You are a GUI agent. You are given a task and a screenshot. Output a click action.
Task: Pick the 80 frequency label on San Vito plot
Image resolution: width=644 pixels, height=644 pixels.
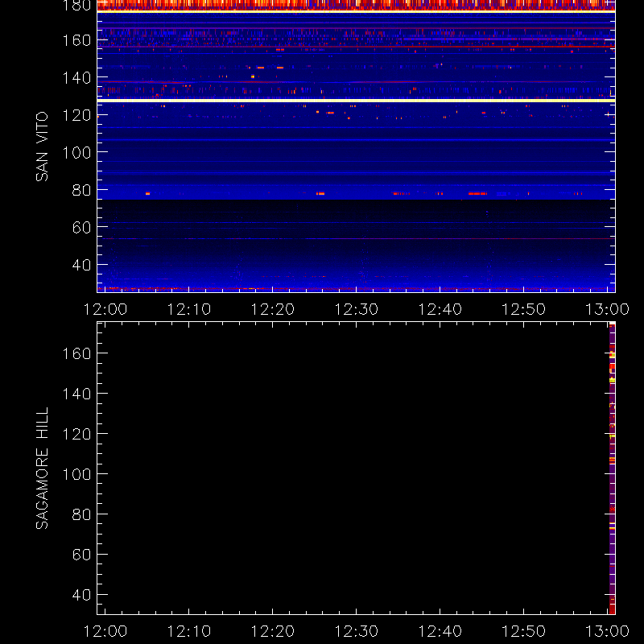click(x=81, y=190)
